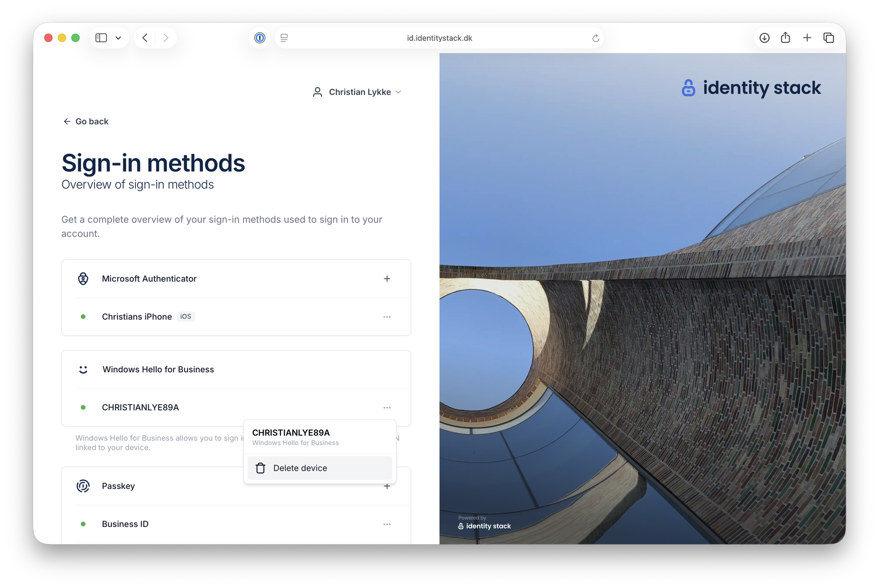Open the sidebar options dropdown arrow
Image resolution: width=879 pixels, height=588 pixels.
[118, 38]
